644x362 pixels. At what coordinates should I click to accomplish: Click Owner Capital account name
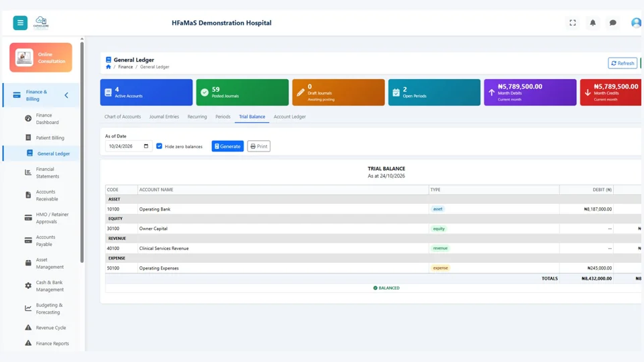[153, 229]
